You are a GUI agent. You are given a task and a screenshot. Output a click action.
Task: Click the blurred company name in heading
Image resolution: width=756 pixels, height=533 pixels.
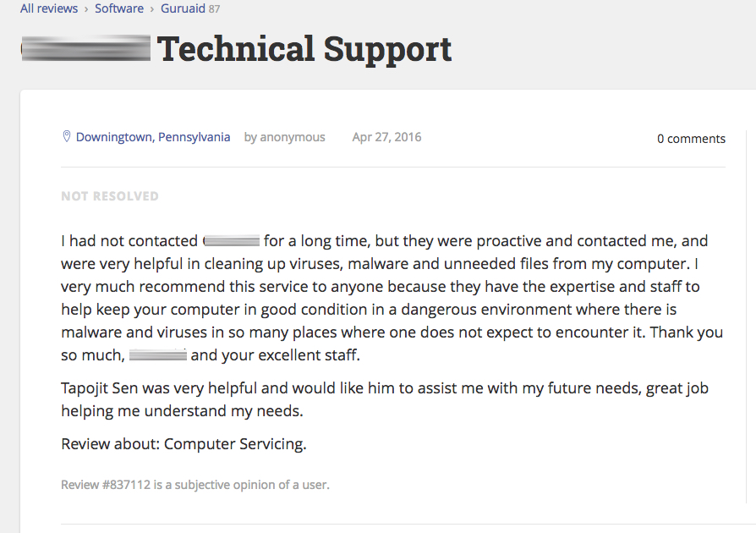click(86, 48)
